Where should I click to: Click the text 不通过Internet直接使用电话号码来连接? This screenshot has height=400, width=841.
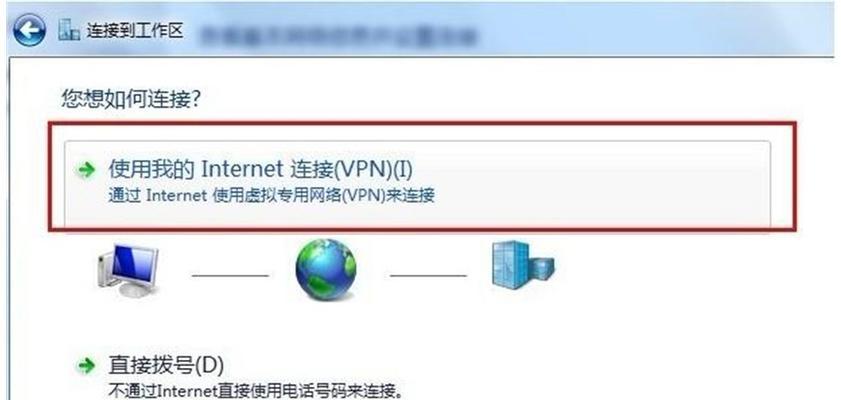tap(255, 389)
